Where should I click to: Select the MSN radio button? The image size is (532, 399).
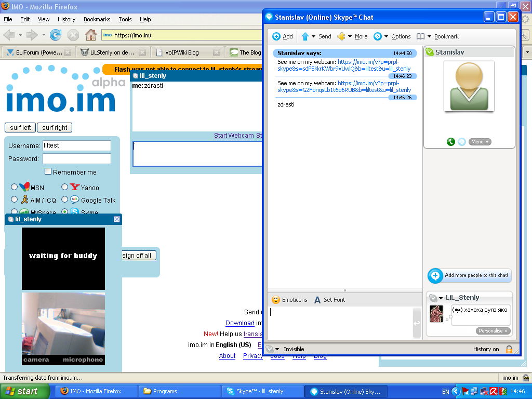14,187
